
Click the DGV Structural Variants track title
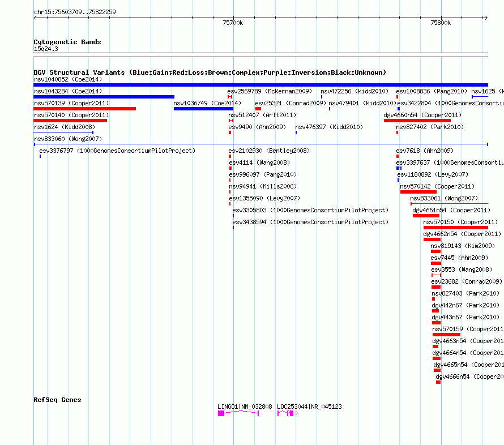(x=210, y=72)
